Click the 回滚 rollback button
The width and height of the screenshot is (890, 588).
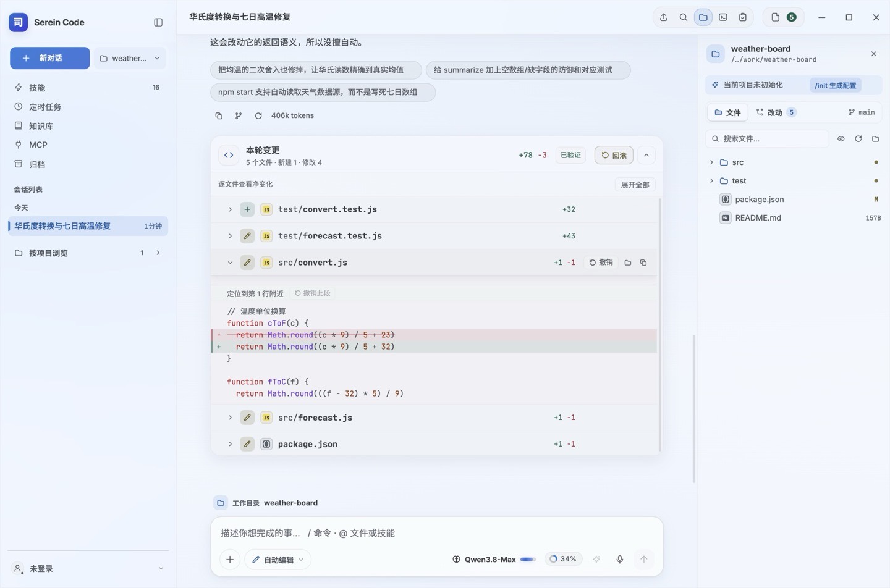(x=614, y=155)
